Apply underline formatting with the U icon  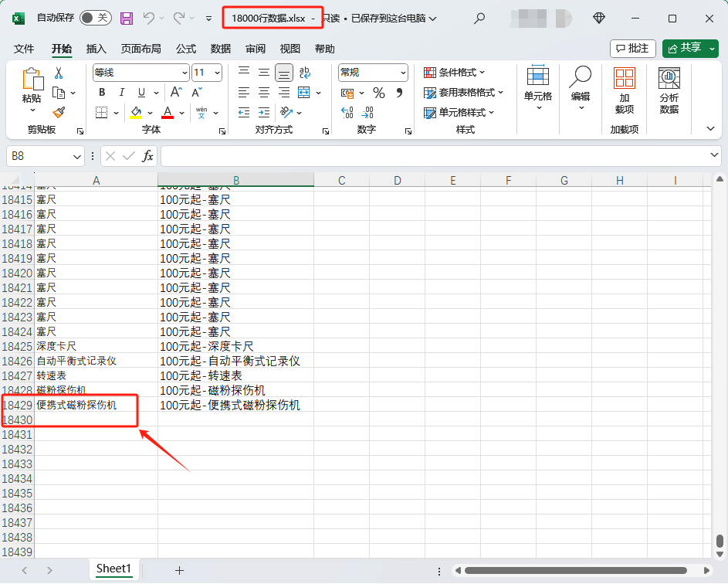pyautogui.click(x=141, y=91)
